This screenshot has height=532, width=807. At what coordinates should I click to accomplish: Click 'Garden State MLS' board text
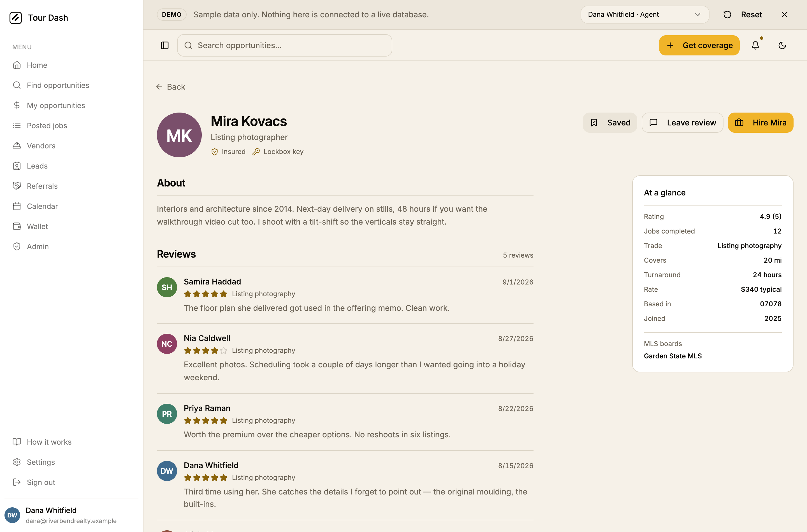point(672,356)
